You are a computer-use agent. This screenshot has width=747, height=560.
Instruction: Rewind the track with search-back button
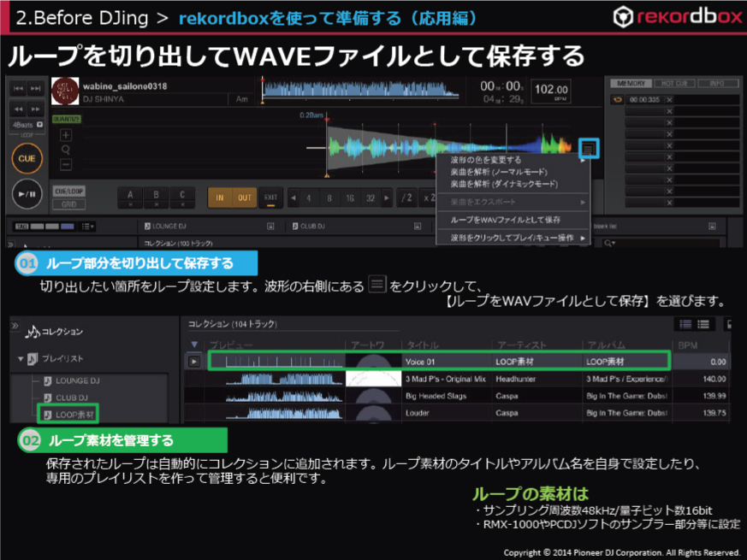tap(19, 109)
